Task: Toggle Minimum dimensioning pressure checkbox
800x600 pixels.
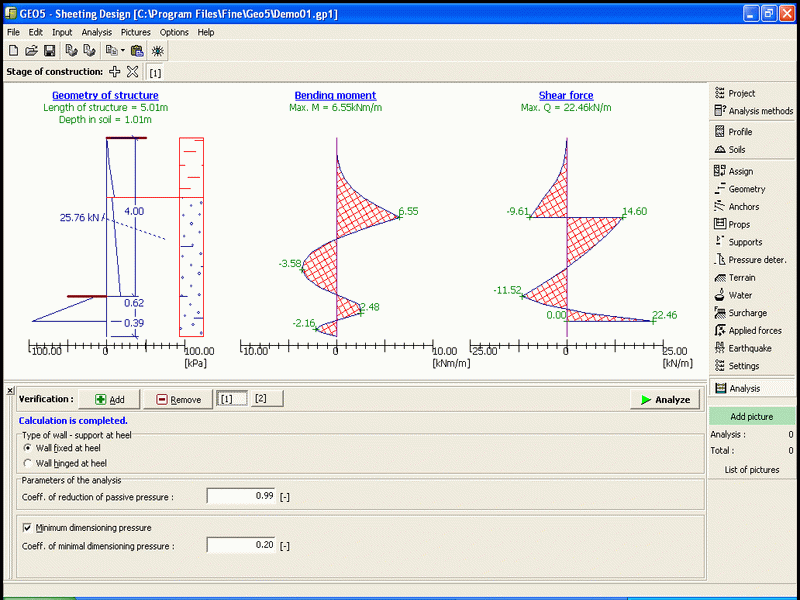Action: 27,527
